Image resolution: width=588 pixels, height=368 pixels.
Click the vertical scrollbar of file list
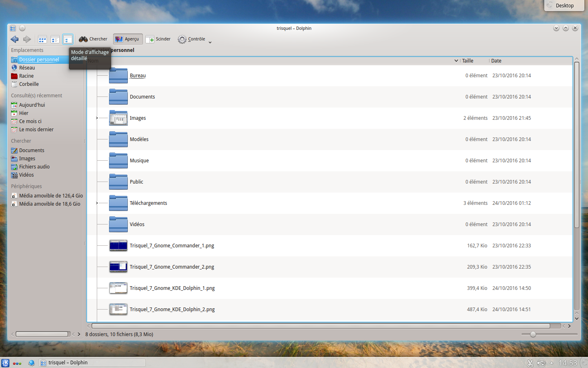[577, 145]
